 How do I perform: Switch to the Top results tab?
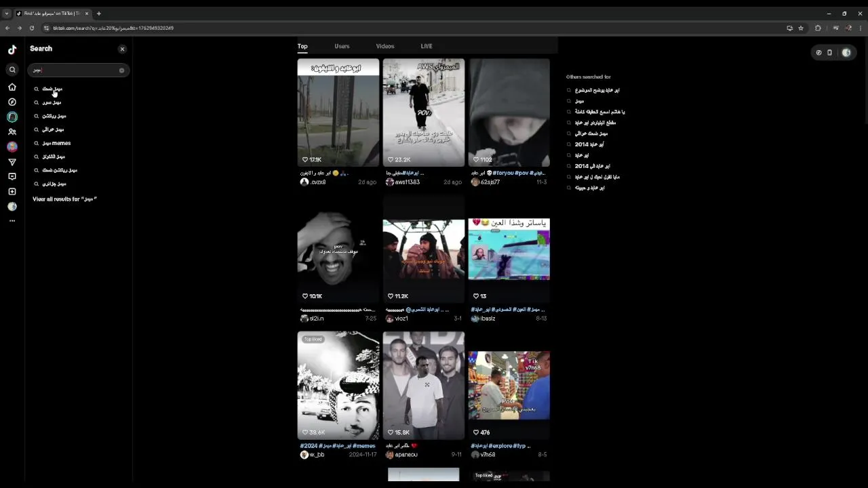tap(302, 46)
